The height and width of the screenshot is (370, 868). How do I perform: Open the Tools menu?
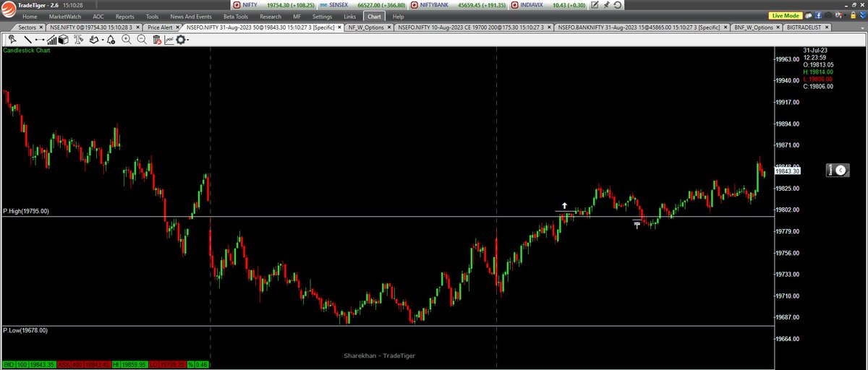(x=152, y=16)
